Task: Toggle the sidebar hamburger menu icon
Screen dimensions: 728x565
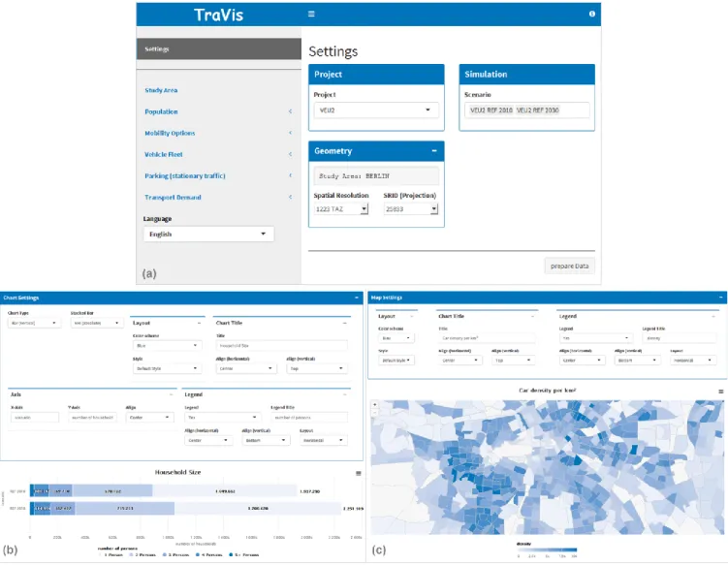Action: coord(311,14)
